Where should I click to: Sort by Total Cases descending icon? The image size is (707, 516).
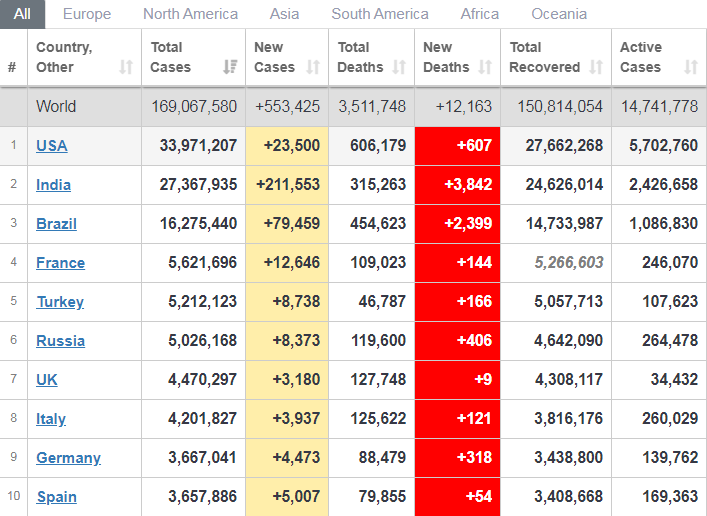pyautogui.click(x=230, y=67)
